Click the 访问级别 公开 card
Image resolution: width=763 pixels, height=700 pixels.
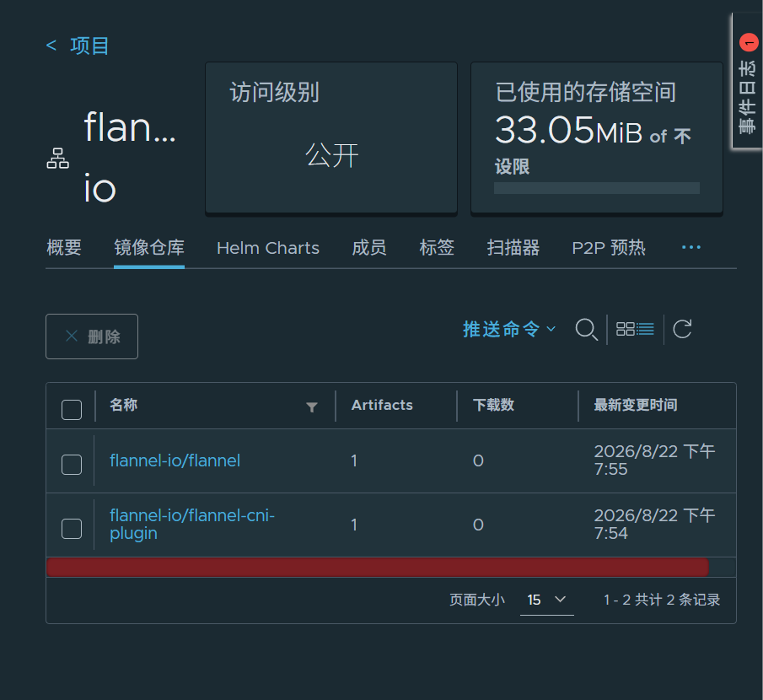pos(331,137)
